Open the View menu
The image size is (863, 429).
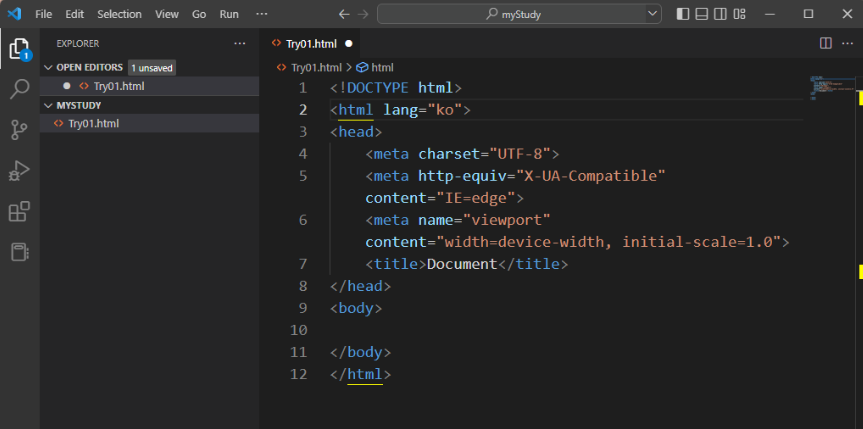coord(167,14)
